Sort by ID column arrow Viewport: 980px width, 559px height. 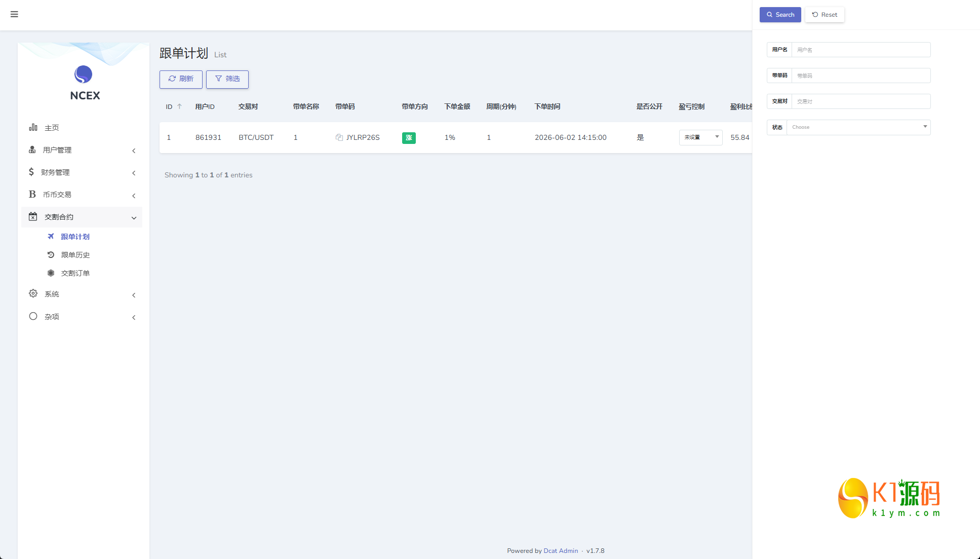(x=179, y=106)
